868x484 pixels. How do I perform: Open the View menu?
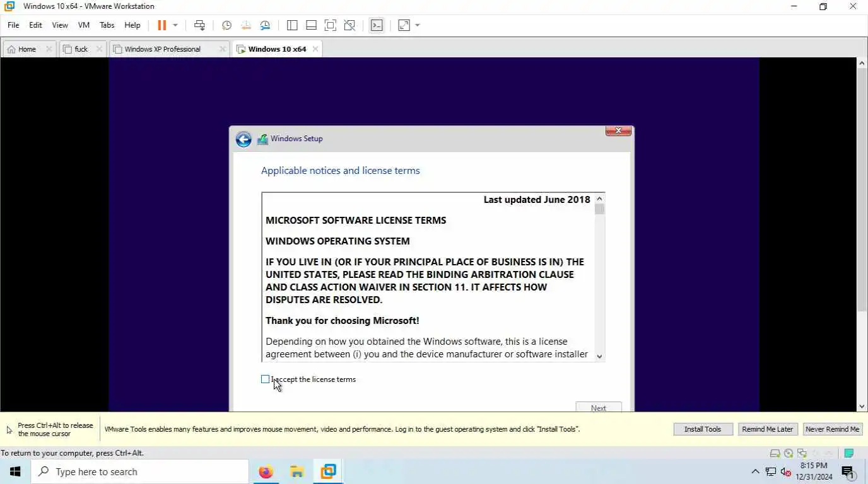60,25
